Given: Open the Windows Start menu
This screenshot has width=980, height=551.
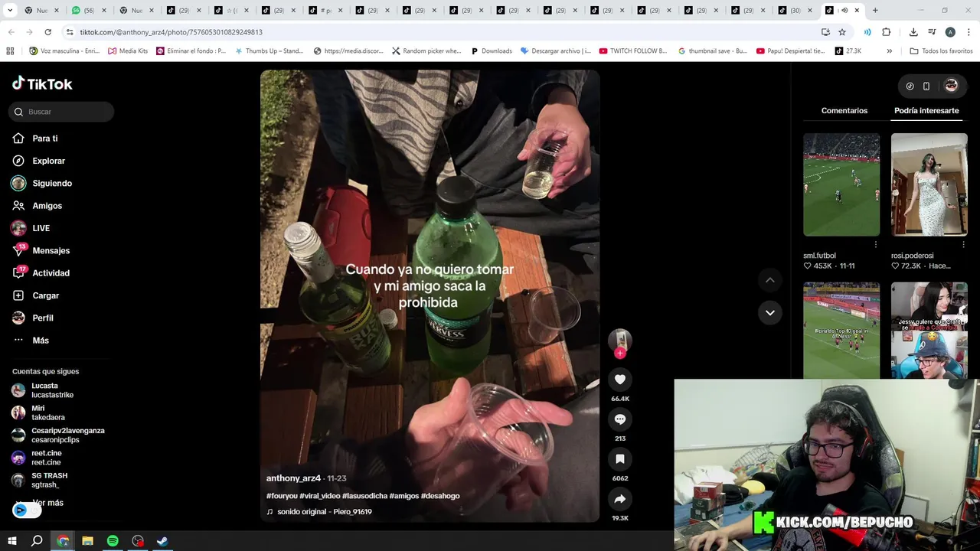Looking at the screenshot, I should pyautogui.click(x=12, y=541).
